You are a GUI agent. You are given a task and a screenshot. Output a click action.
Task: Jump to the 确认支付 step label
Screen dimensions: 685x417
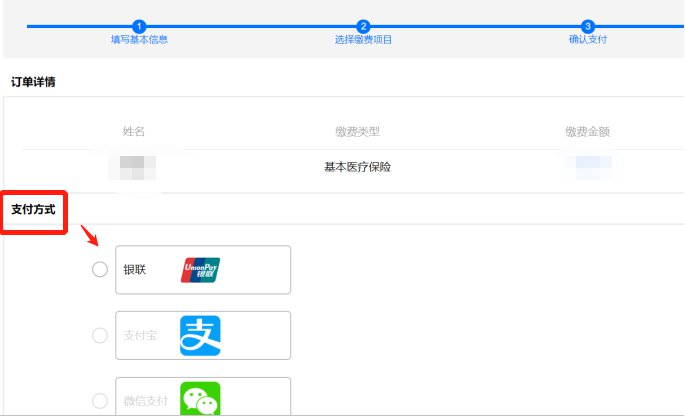588,40
